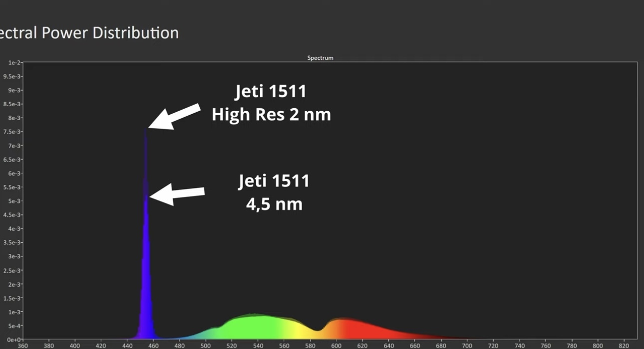The height and width of the screenshot is (349, 644).
Task: Click the "Spectrum" chart title
Action: (x=320, y=58)
